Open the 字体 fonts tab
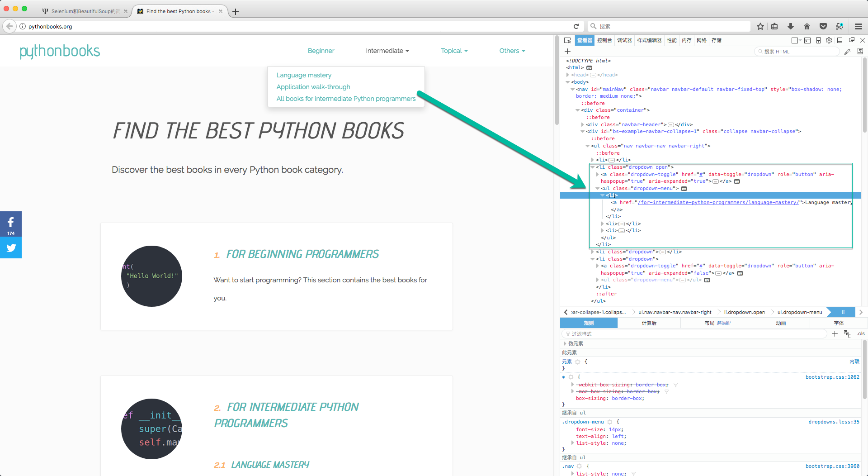868x476 pixels. tap(839, 323)
